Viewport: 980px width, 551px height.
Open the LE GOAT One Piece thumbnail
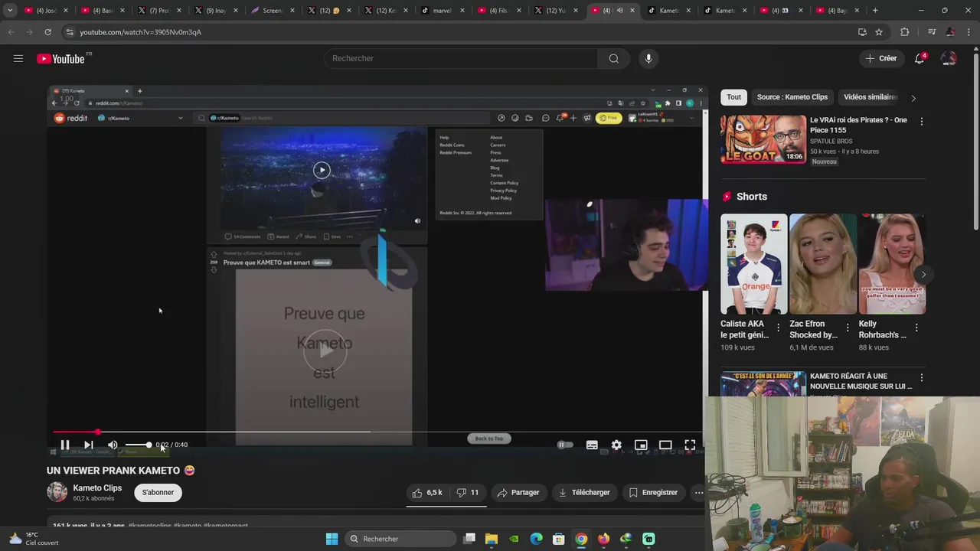(763, 139)
